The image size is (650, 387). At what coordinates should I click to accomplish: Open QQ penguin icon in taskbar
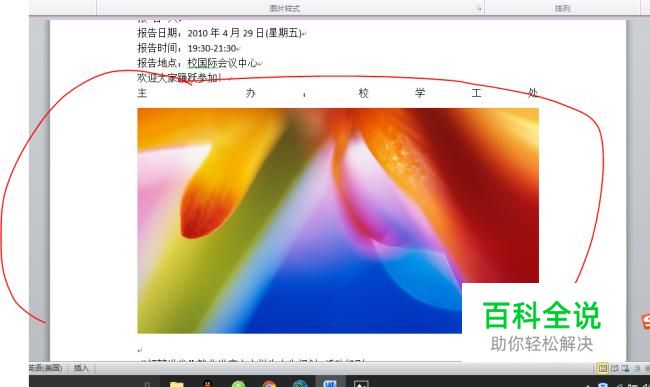208,384
